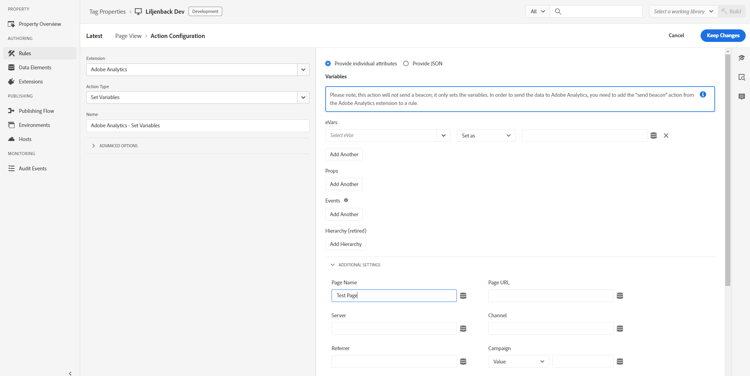The height and width of the screenshot is (376, 750).
Task: Open the Campaign Value dropdown
Action: (518, 362)
